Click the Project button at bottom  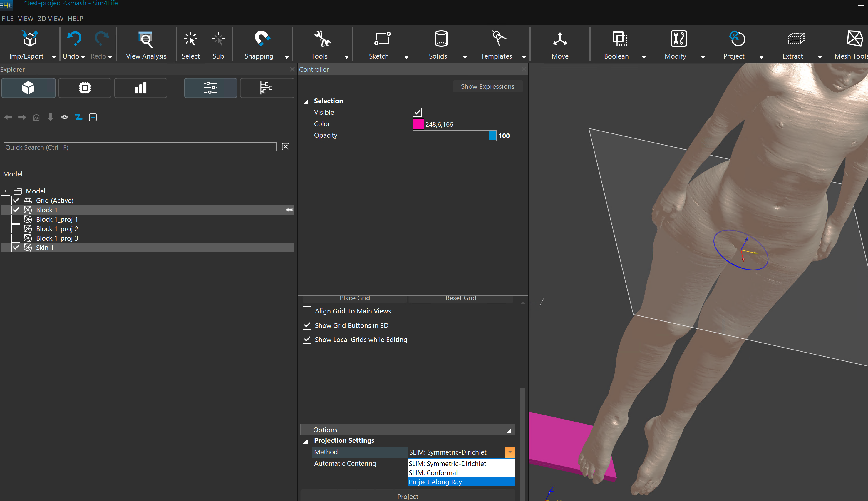(x=407, y=496)
